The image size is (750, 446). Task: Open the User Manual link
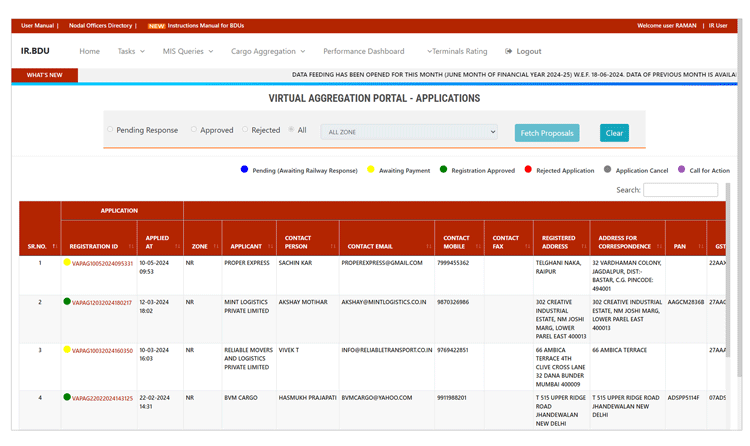click(x=37, y=26)
